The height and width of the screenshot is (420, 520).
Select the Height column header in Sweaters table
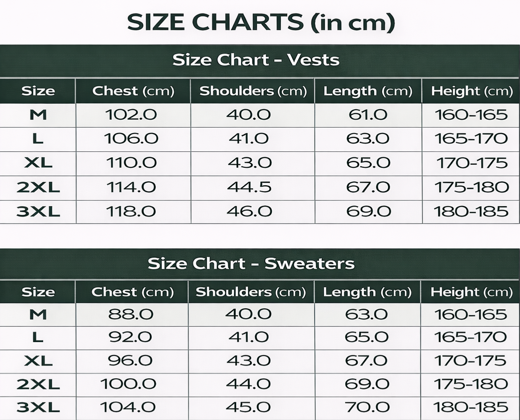(471, 292)
